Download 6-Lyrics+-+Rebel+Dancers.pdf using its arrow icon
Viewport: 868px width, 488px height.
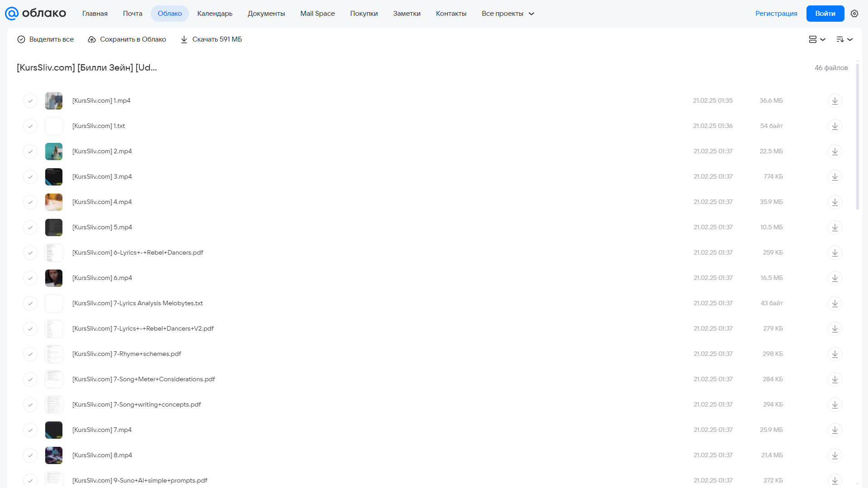click(835, 252)
